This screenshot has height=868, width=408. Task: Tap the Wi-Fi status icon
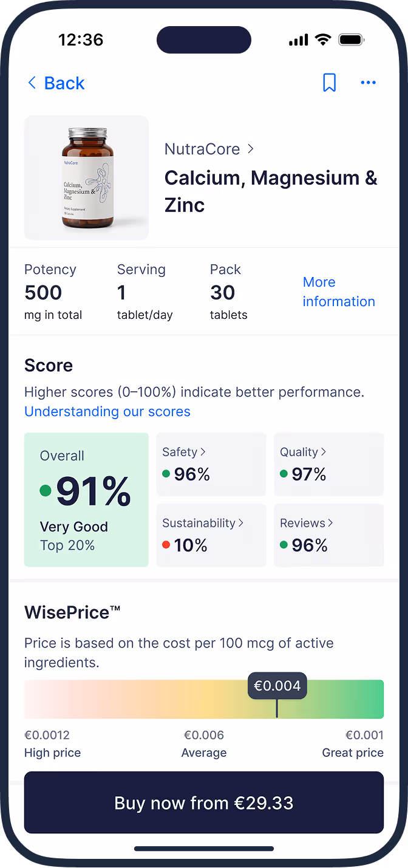pos(323,39)
